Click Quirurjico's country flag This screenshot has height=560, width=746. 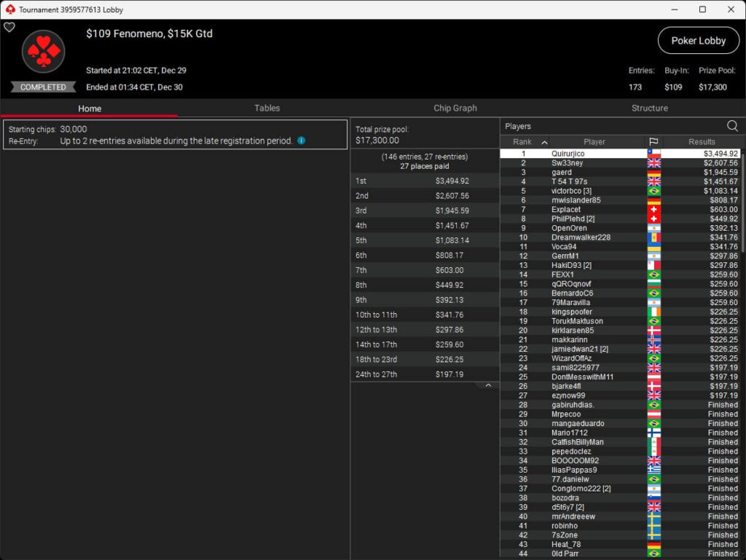[x=653, y=154]
